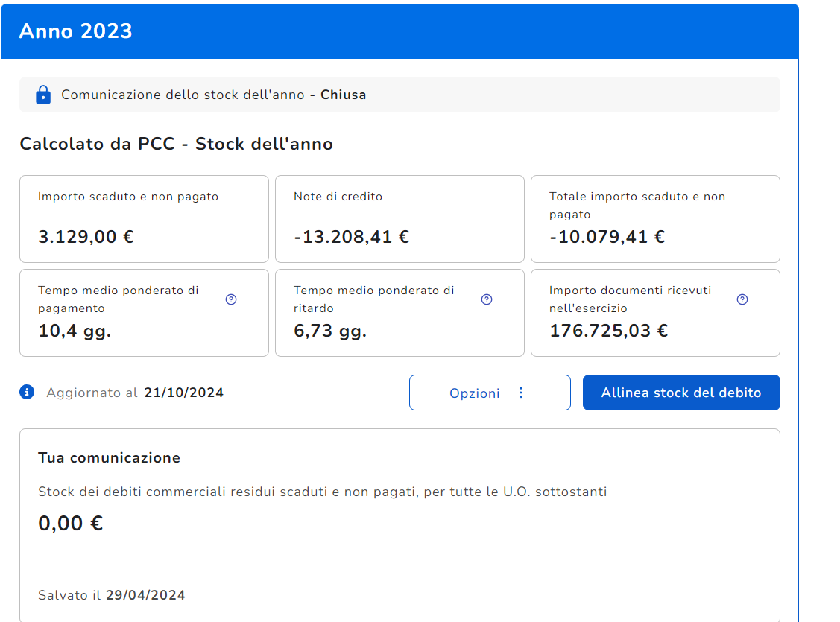Select the 10,4 gg. payment time value
Image resolution: width=840 pixels, height=622 pixels.
coord(75,331)
